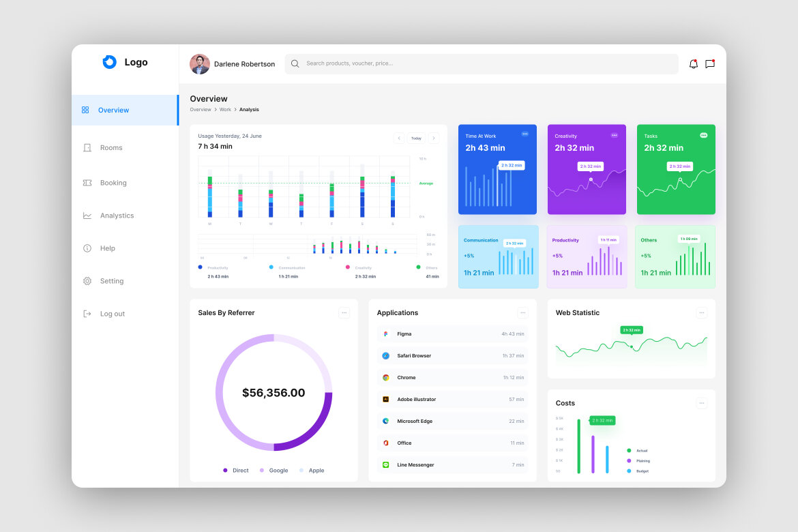The image size is (798, 532).
Task: Click the Chrome app icon
Action: [x=386, y=378]
